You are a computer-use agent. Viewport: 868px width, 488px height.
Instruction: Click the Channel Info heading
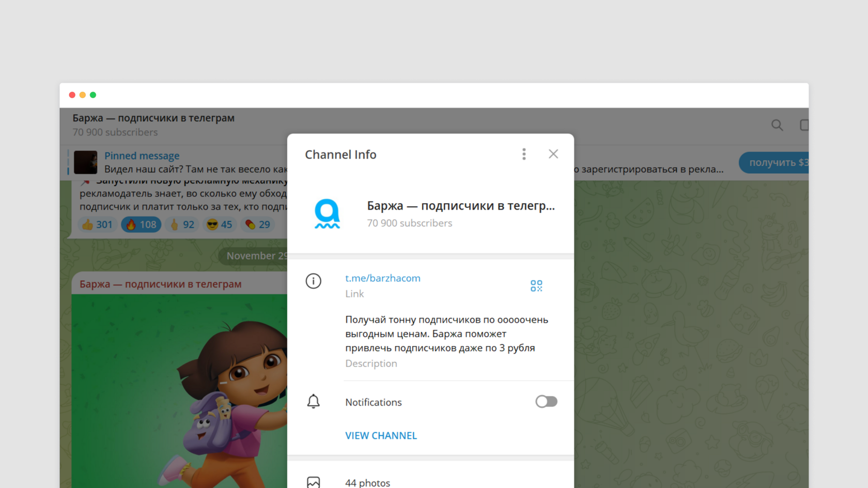(x=340, y=155)
